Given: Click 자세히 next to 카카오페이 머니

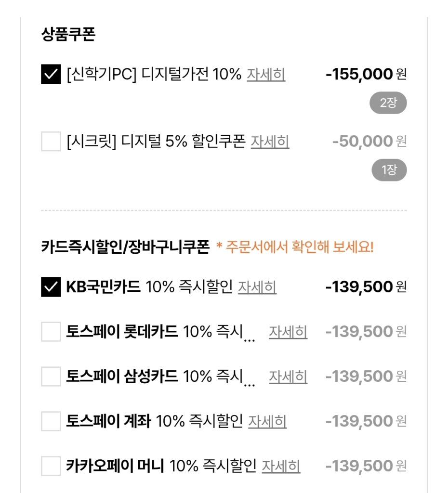Looking at the screenshot, I should pos(281,467).
